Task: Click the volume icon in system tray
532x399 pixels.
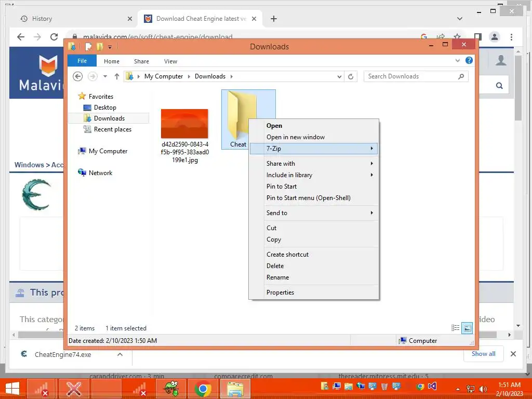Action: tap(483, 389)
